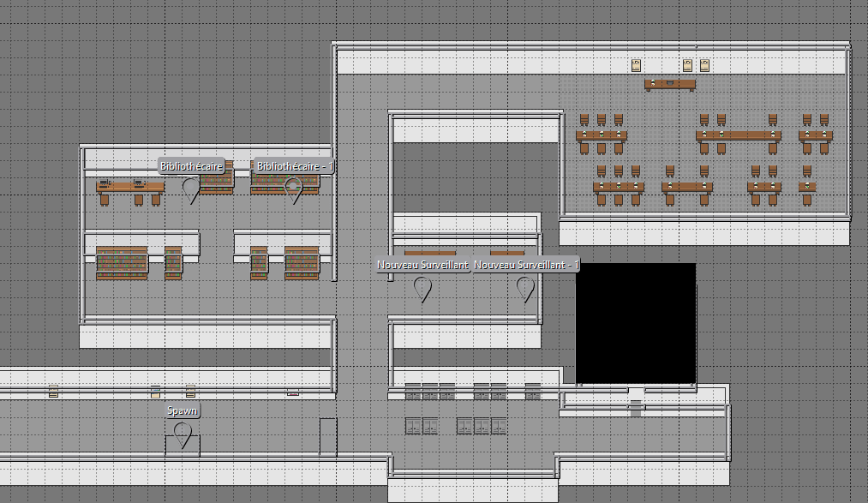Click the leftmost poster on classroom wall
The height and width of the screenshot is (503, 868).
tap(636, 65)
